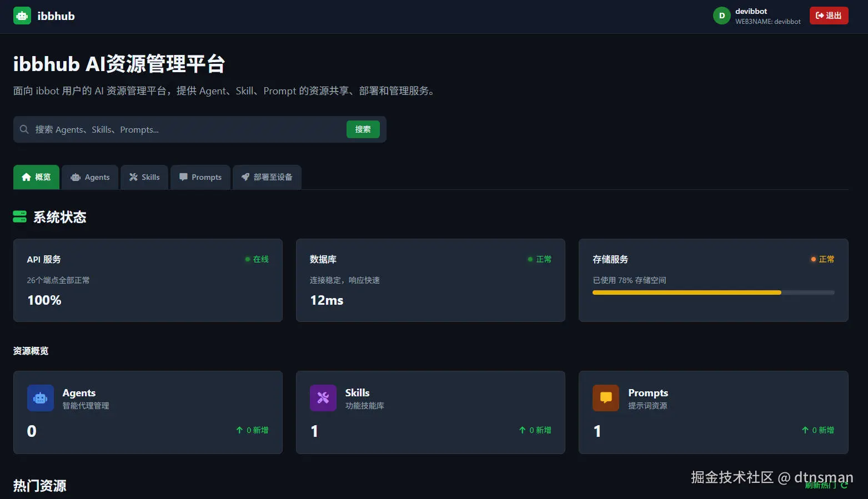Click the red 退出 logout button
This screenshot has width=868, height=499.
point(829,16)
